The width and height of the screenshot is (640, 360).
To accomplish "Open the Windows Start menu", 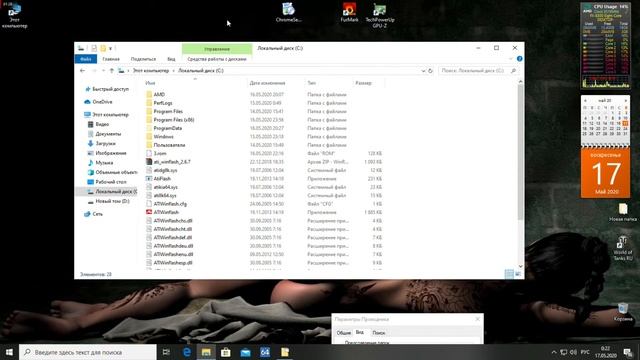I will coord(9,352).
